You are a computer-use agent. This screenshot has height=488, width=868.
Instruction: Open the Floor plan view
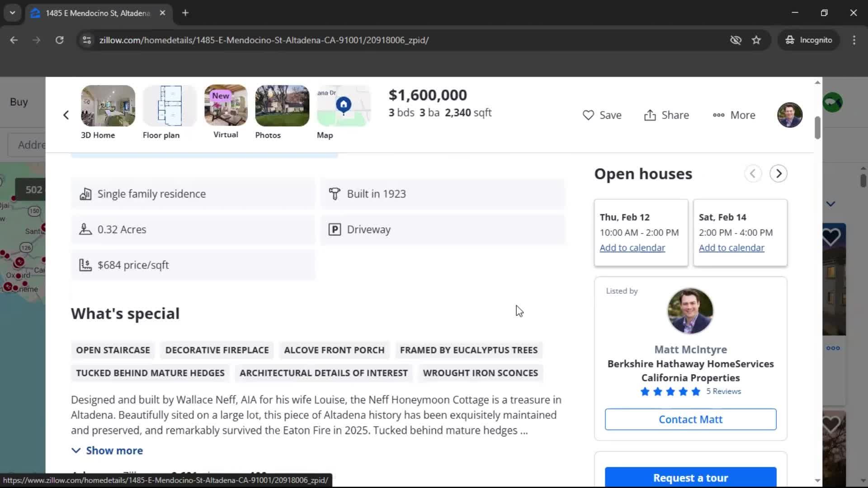169,106
